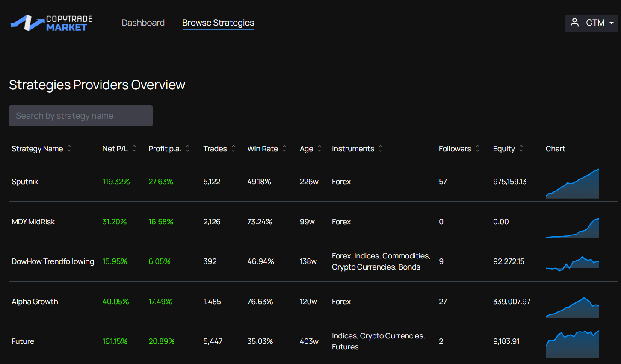Screen dimensions: 621x364
Task: Sort by Strategy Name column arrows
Action: (x=69, y=148)
